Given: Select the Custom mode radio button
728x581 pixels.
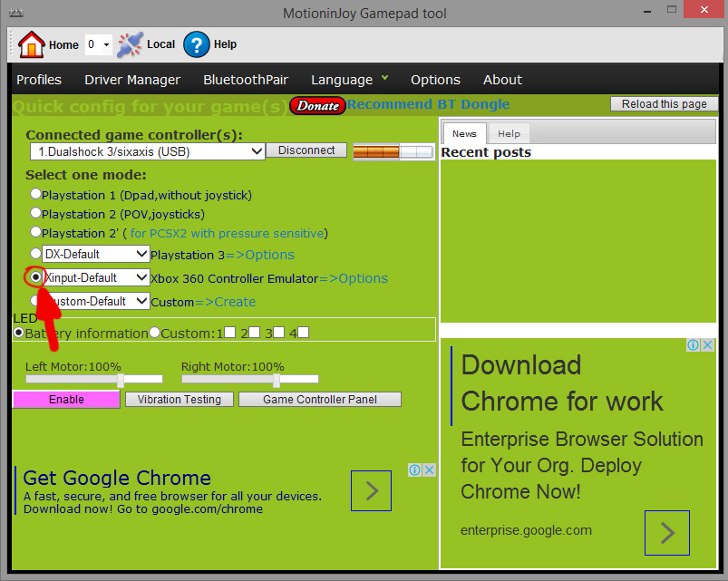Looking at the screenshot, I should (x=34, y=300).
